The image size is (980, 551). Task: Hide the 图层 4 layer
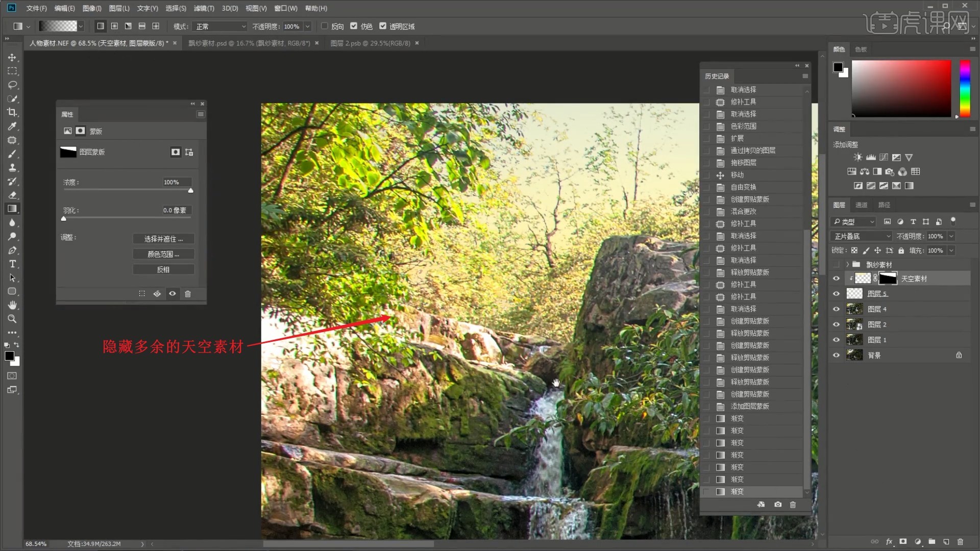(x=836, y=309)
